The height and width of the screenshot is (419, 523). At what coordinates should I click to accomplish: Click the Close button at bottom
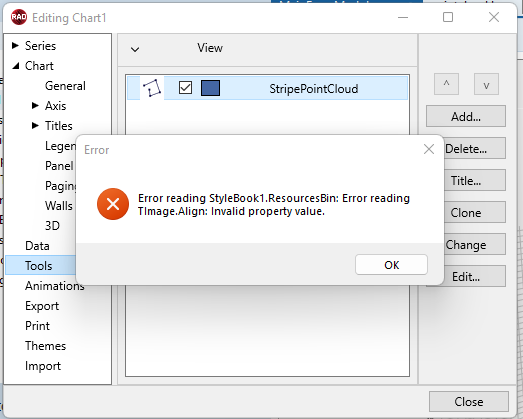tap(469, 402)
